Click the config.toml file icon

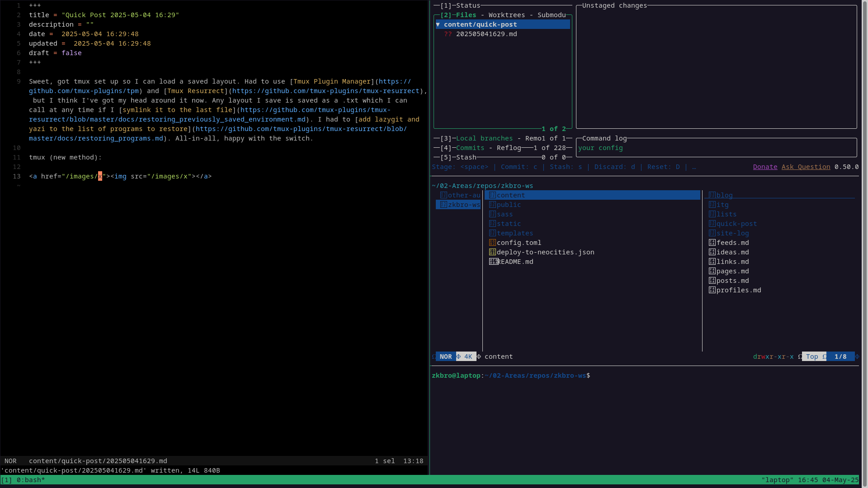492,243
